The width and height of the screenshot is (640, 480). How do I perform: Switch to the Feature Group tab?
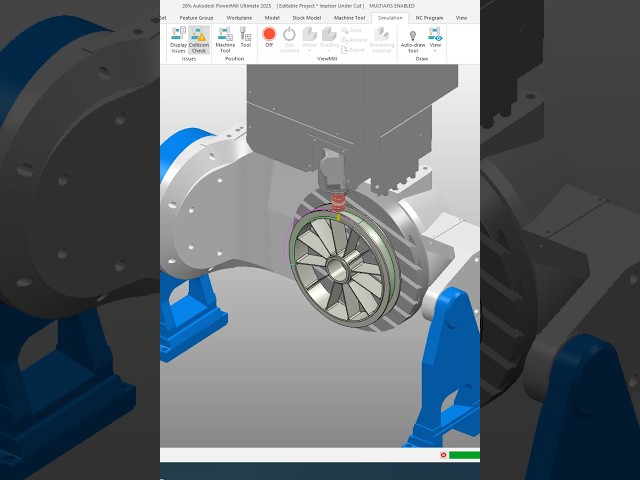(196, 18)
